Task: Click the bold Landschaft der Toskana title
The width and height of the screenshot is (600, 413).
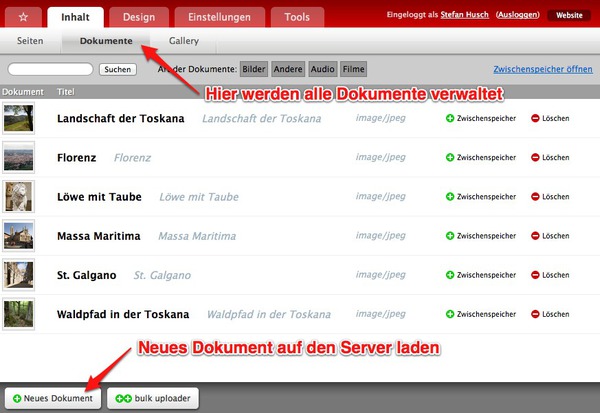Action: pos(121,119)
